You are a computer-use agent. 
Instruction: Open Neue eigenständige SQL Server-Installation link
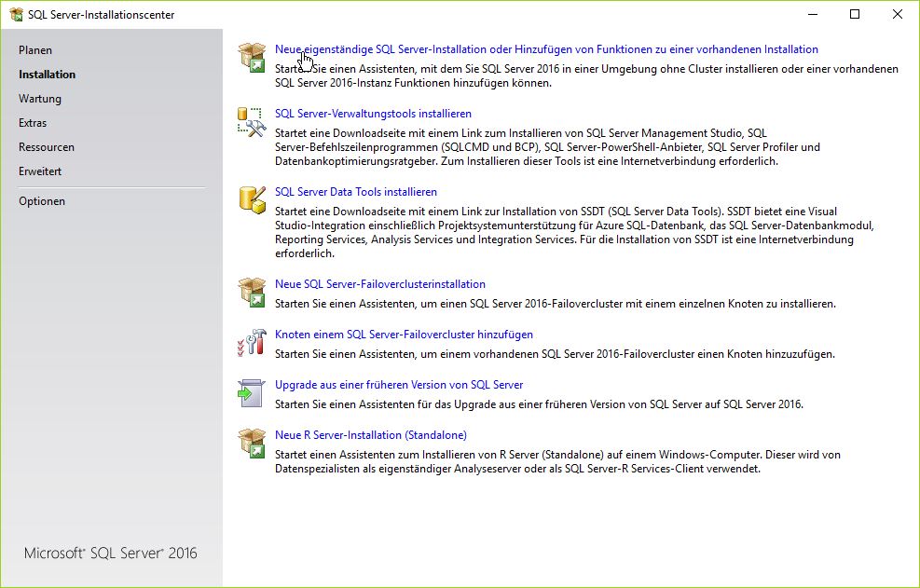[x=546, y=49]
